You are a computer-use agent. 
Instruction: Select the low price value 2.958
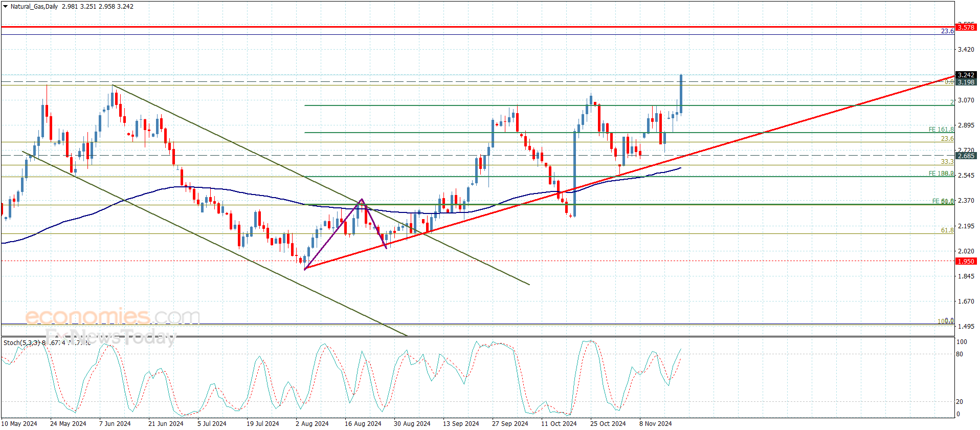[106, 7]
